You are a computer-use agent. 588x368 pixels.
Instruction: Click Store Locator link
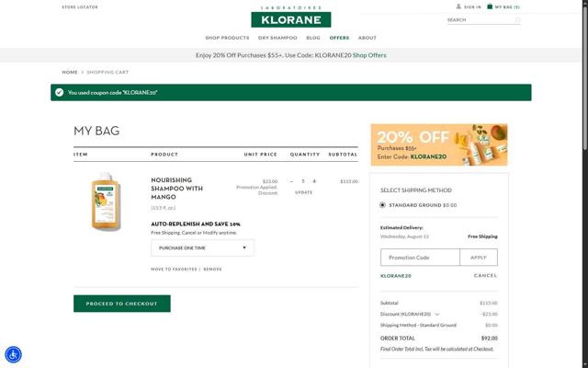(x=80, y=7)
